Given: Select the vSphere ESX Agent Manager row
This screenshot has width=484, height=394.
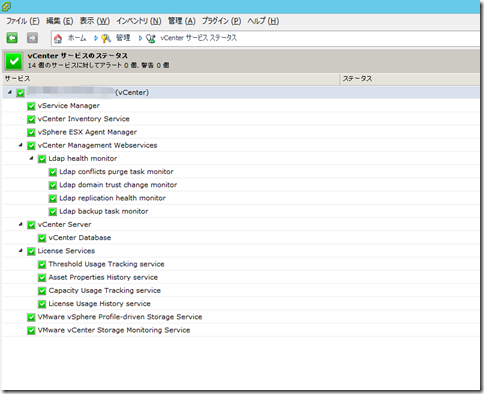Looking at the screenshot, I should point(241,132).
